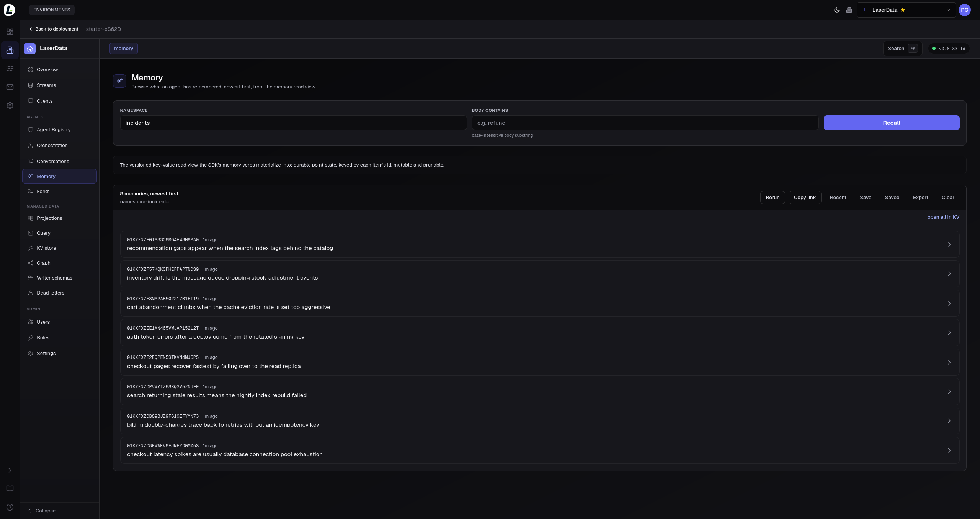The height and width of the screenshot is (519, 980).
Task: Expand the checkout latency spikes memory row
Action: click(540, 450)
